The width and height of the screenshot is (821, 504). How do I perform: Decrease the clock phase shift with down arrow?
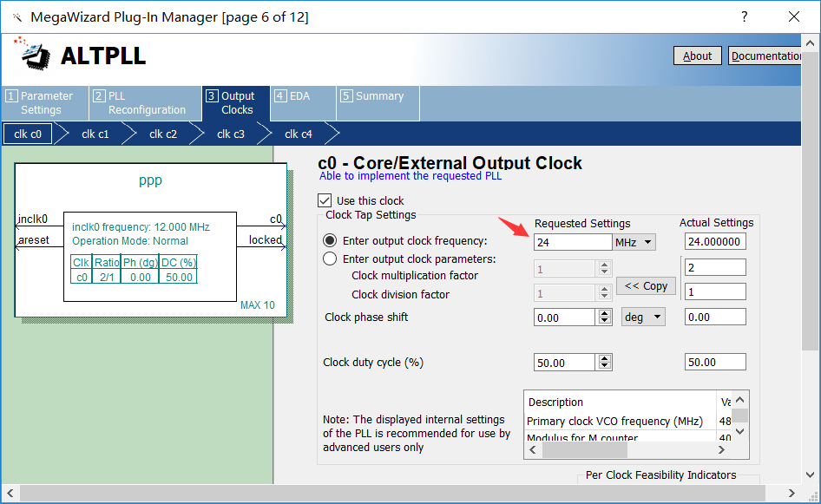pyautogui.click(x=605, y=321)
